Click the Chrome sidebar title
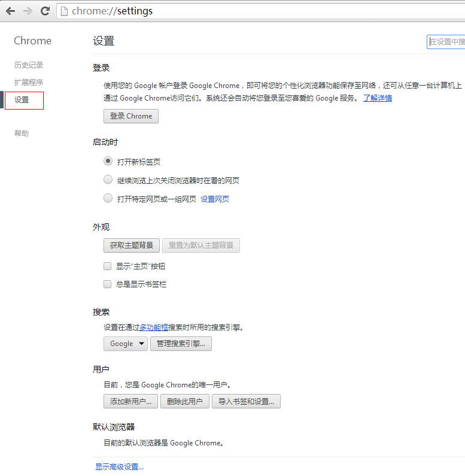465x476 pixels. pyautogui.click(x=32, y=41)
